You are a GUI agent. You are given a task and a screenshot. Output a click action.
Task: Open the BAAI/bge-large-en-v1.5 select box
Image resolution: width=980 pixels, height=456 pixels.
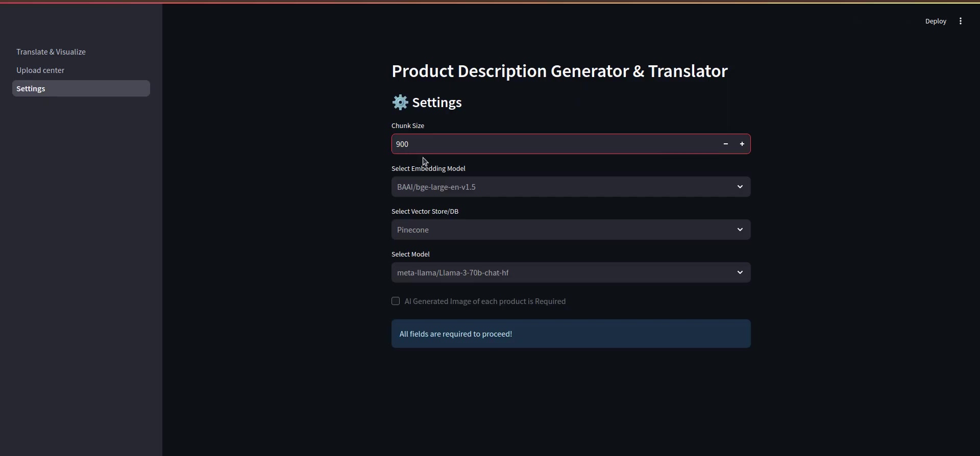point(571,187)
